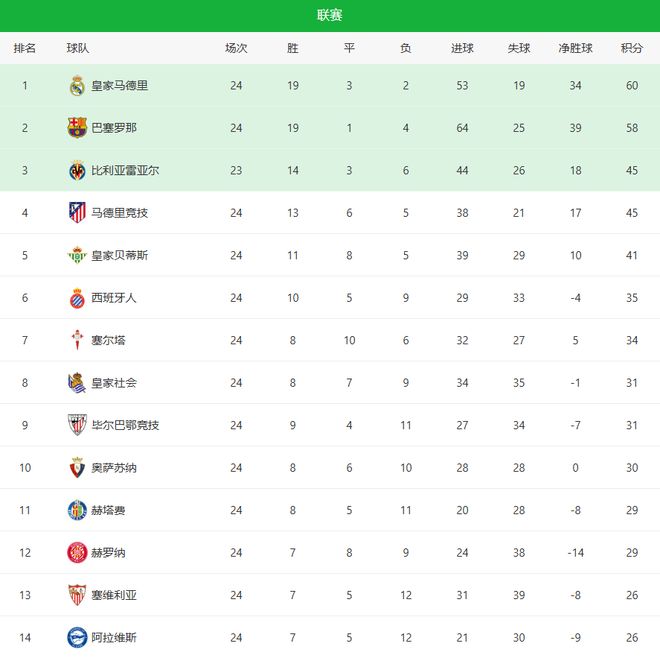Click the Osasuna club crest
This screenshot has width=660, height=658.
click(x=77, y=468)
